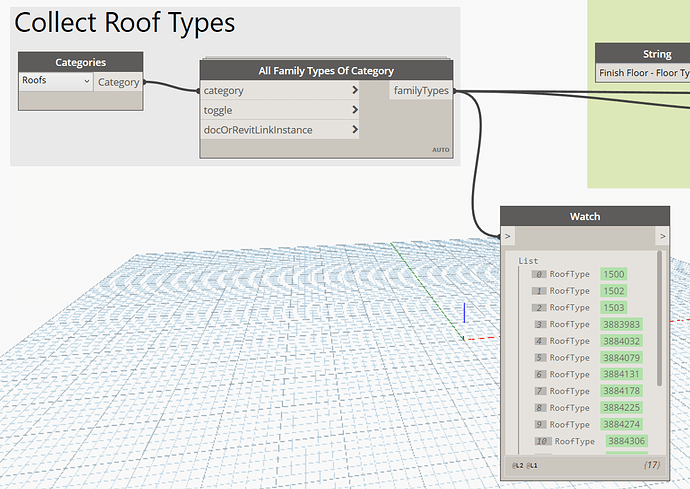Click the 3884306 element ID badge
The height and width of the screenshot is (489, 690).
pos(626,441)
